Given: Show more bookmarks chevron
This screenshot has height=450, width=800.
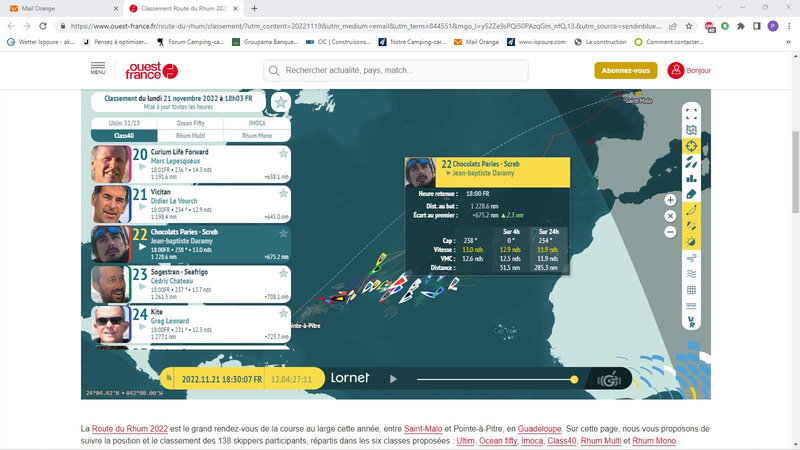Looking at the screenshot, I should tap(788, 42).
